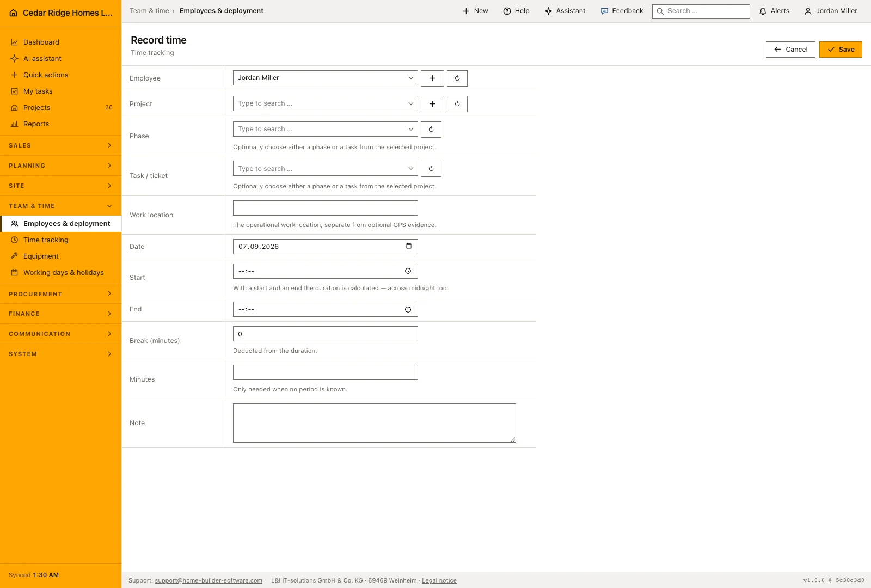Screen dimensions: 871x588
Task: Open Jordan Miller user menu
Action: tap(831, 11)
